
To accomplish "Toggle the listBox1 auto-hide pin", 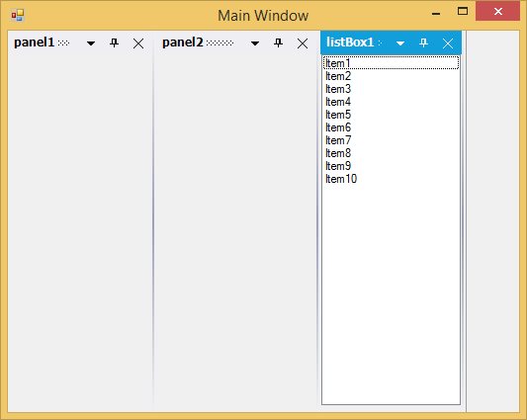I will [423, 43].
